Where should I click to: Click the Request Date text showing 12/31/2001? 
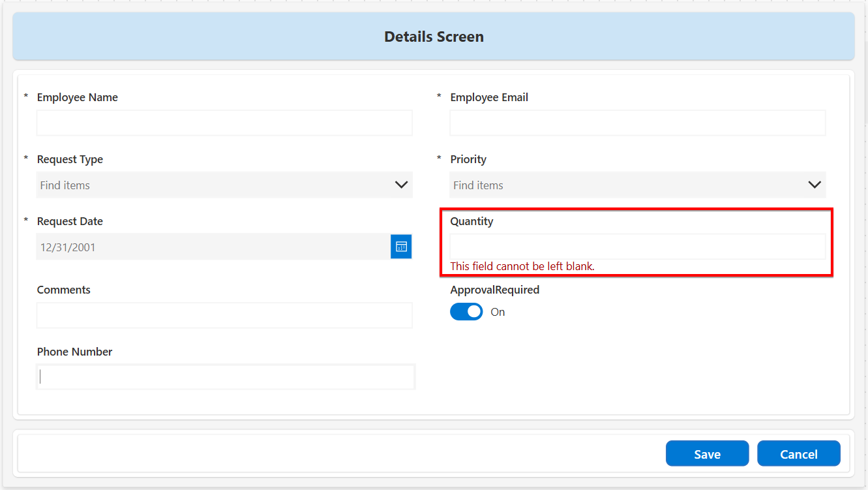click(68, 247)
